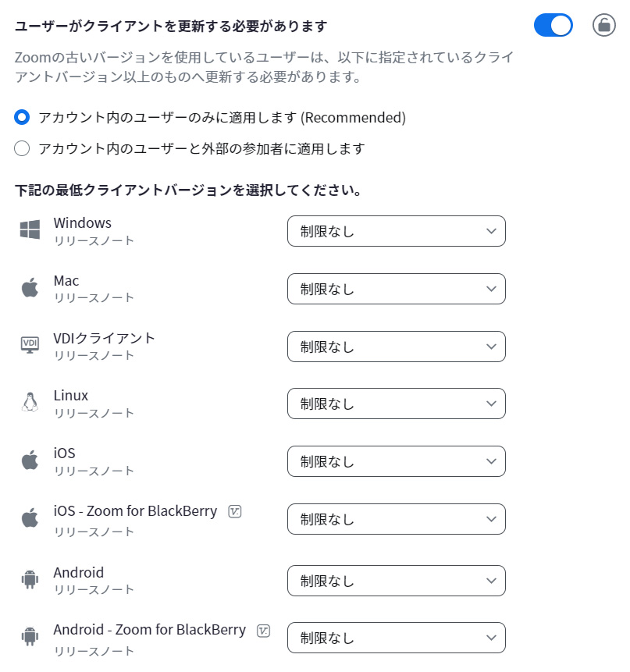
Task: Open the release notes link under Windows
Action: pos(94,241)
